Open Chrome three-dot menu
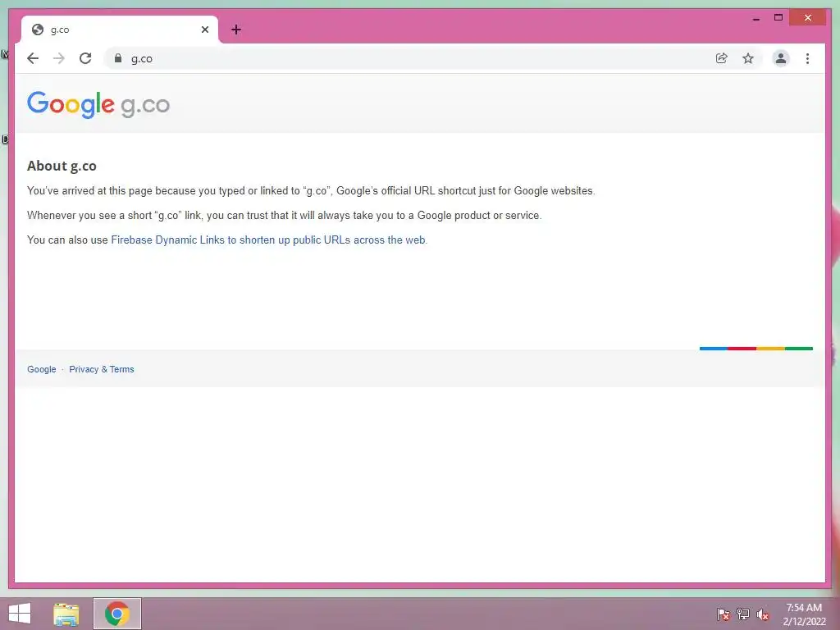840x630 pixels. (807, 58)
